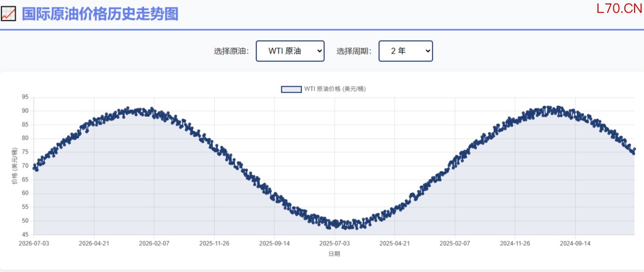Click the page title 国际原油价格历史走势图
The height and width of the screenshot is (272, 644).
coord(100,14)
